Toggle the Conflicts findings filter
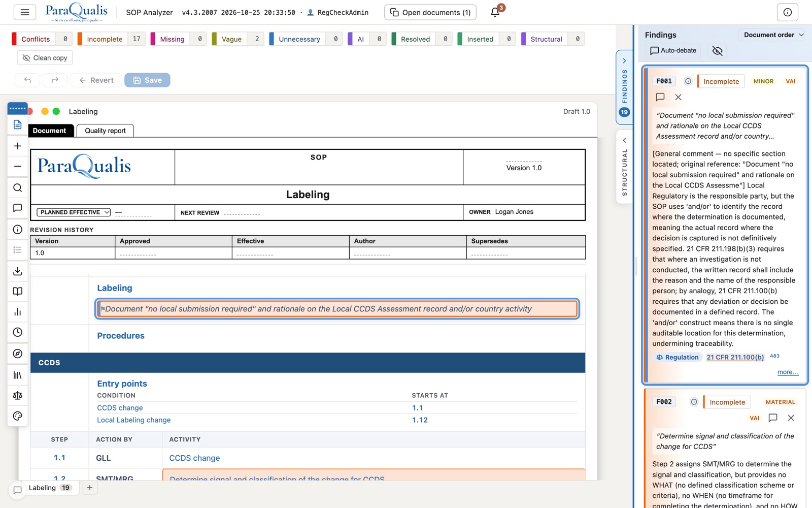812x508 pixels. pos(42,39)
